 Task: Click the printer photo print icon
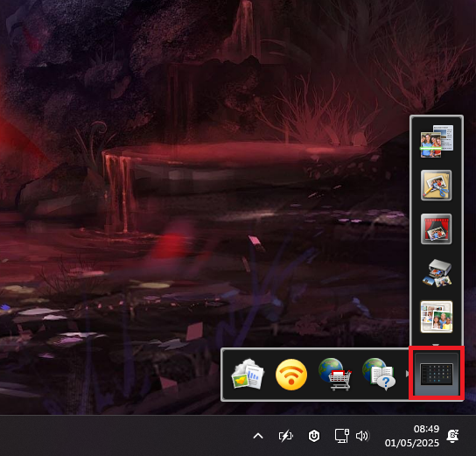pos(437,272)
